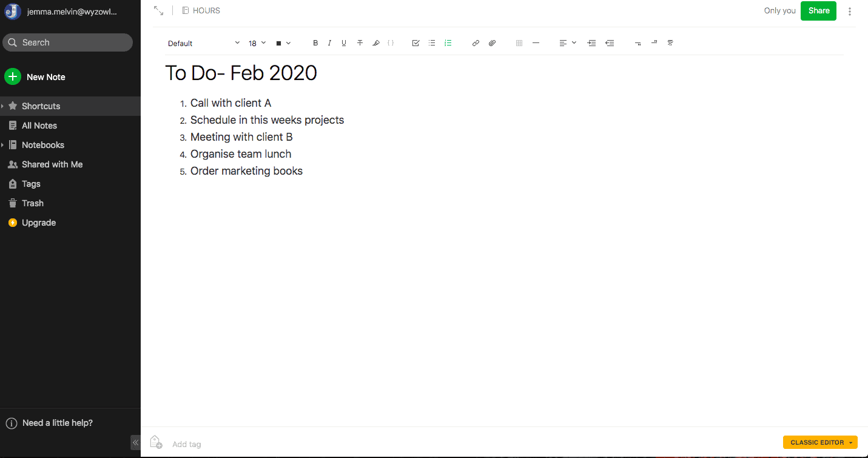Apply italic formatting

[x=329, y=43]
